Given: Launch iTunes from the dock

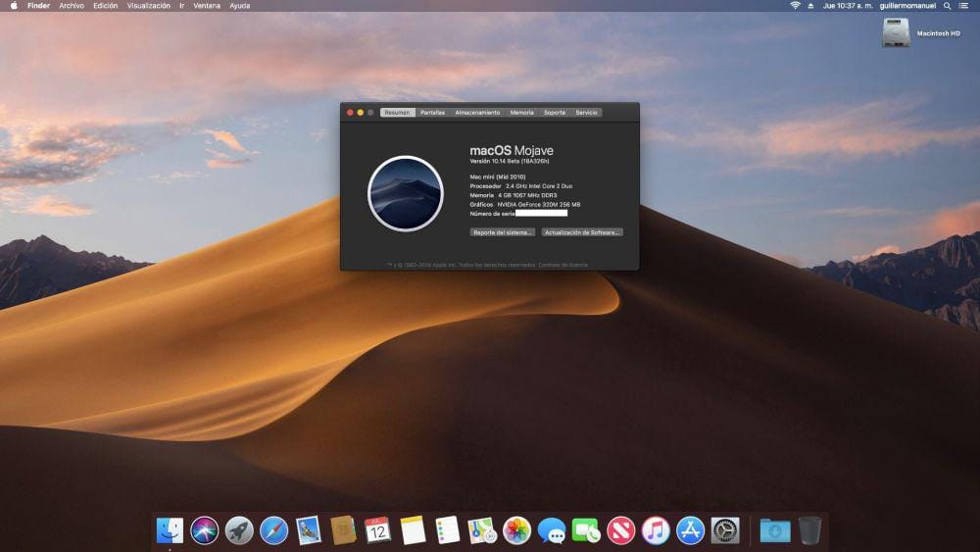Looking at the screenshot, I should (x=656, y=530).
